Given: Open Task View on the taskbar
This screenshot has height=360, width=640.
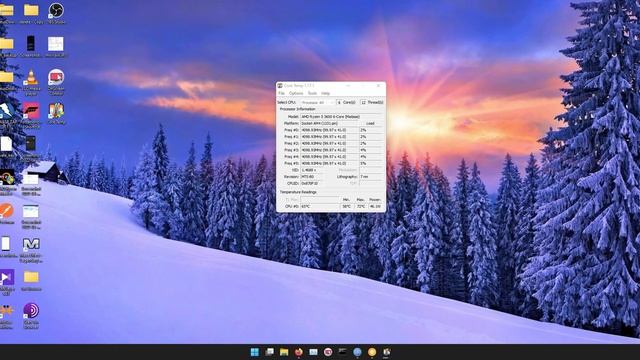Looking at the screenshot, I should click(269, 352).
